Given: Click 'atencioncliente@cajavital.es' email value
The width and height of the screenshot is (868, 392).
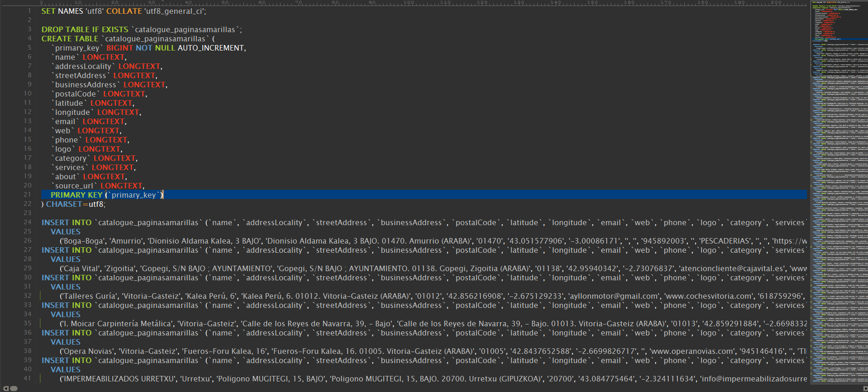Looking at the screenshot, I should [x=732, y=268].
